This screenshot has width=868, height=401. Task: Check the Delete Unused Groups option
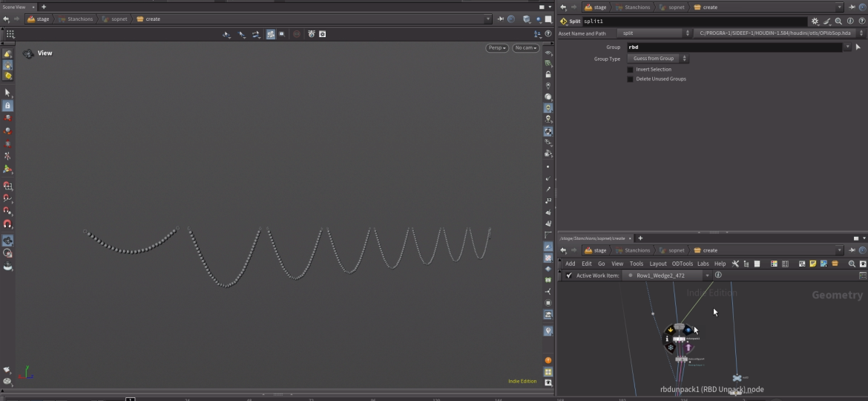631,79
